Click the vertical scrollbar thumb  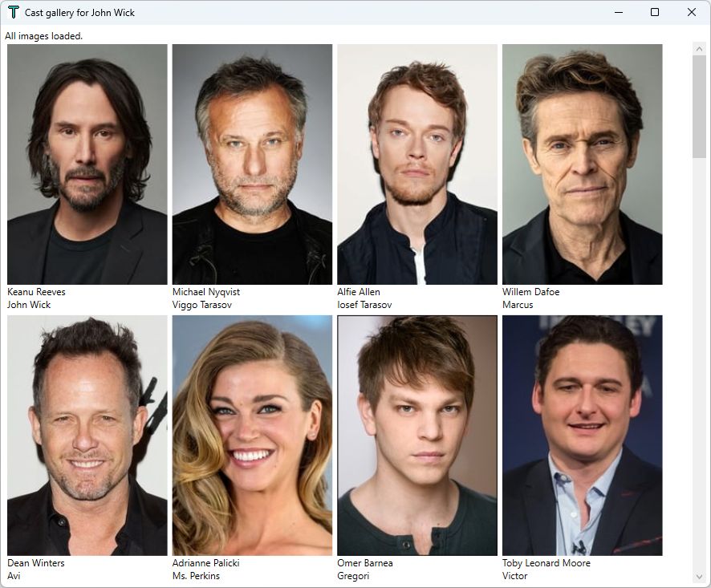pos(699,107)
